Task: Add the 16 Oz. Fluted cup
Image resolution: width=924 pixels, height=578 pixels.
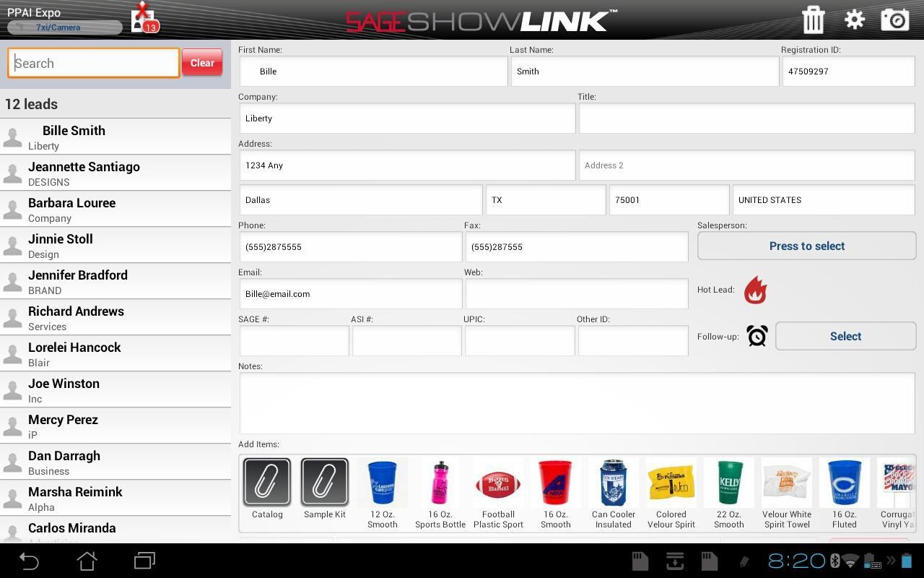Action: click(845, 493)
